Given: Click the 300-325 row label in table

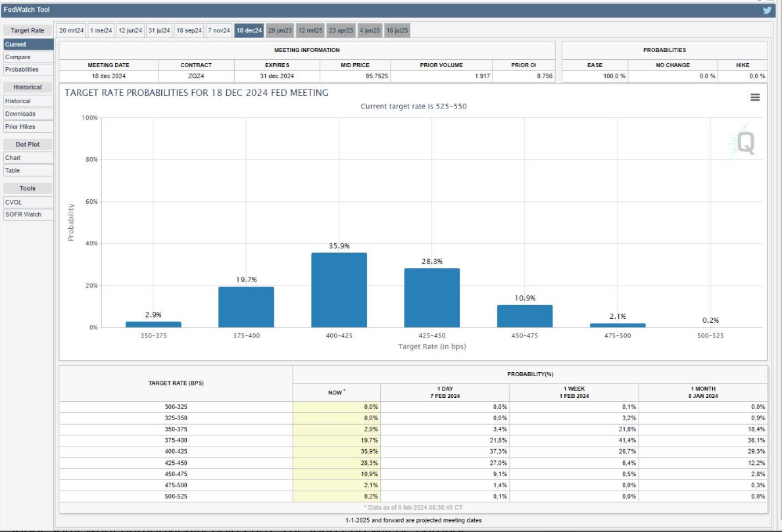Looking at the screenshot, I should (176, 407).
